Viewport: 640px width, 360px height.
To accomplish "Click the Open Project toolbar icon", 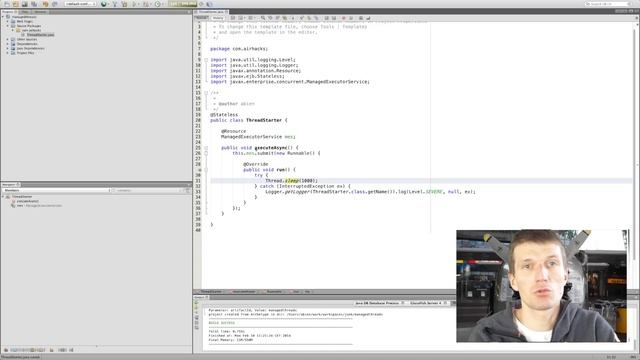I will pyautogui.click(x=24, y=4).
